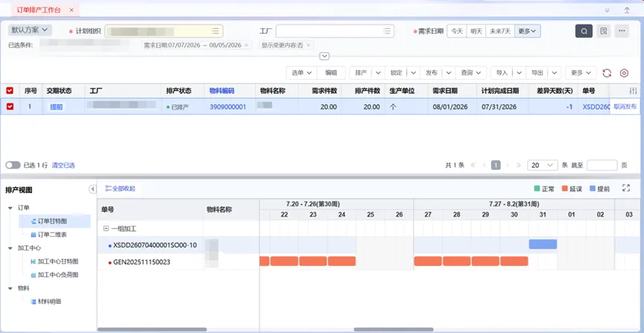Collapse the 排产视图 side panel
The height and width of the screenshot is (333, 644).
point(92,189)
